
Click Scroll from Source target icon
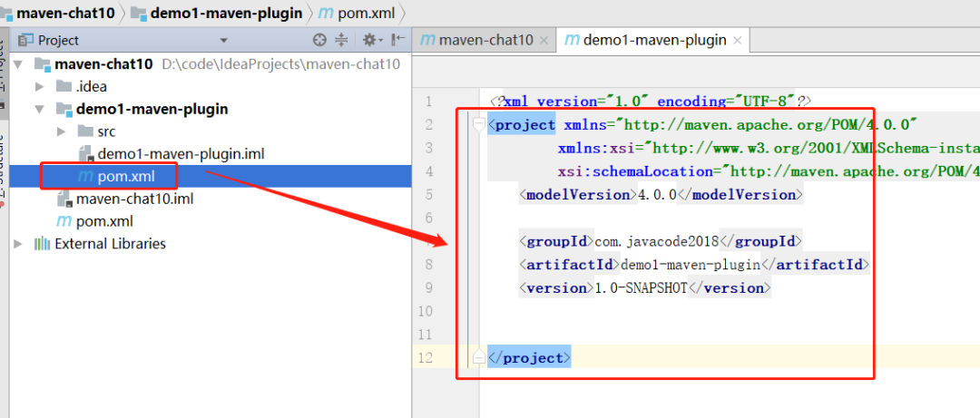[x=319, y=40]
